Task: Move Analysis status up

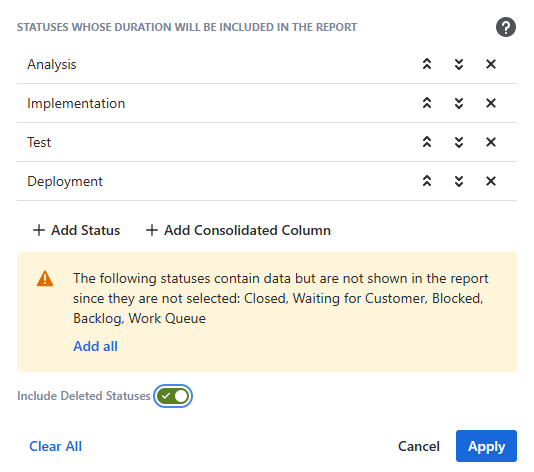Action: [427, 64]
